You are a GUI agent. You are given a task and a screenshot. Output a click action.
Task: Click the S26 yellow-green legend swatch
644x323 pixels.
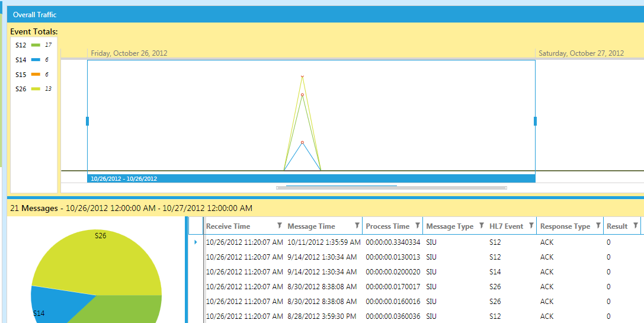[36, 89]
